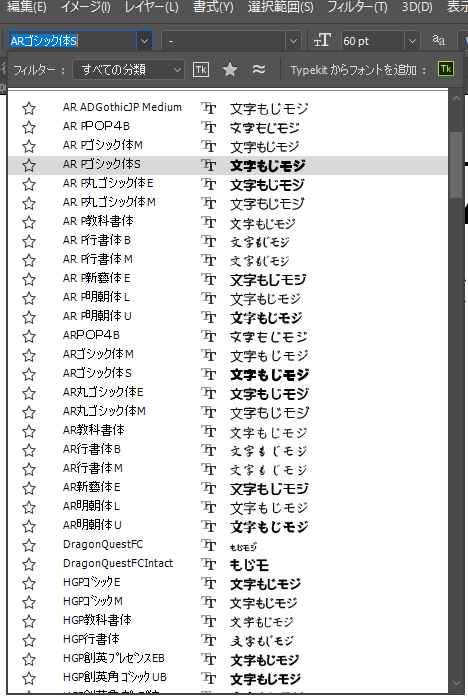Open the レイヤー(L) menu
The image size is (468, 699).
pyautogui.click(x=152, y=7)
